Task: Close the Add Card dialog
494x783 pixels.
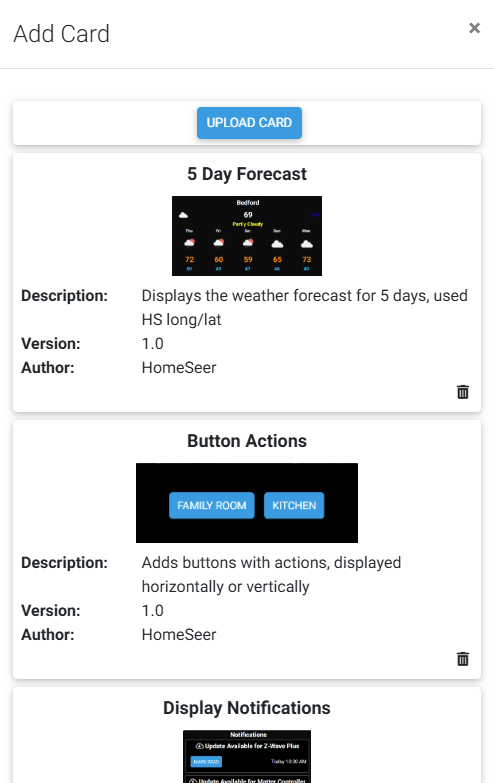Action: (474, 28)
